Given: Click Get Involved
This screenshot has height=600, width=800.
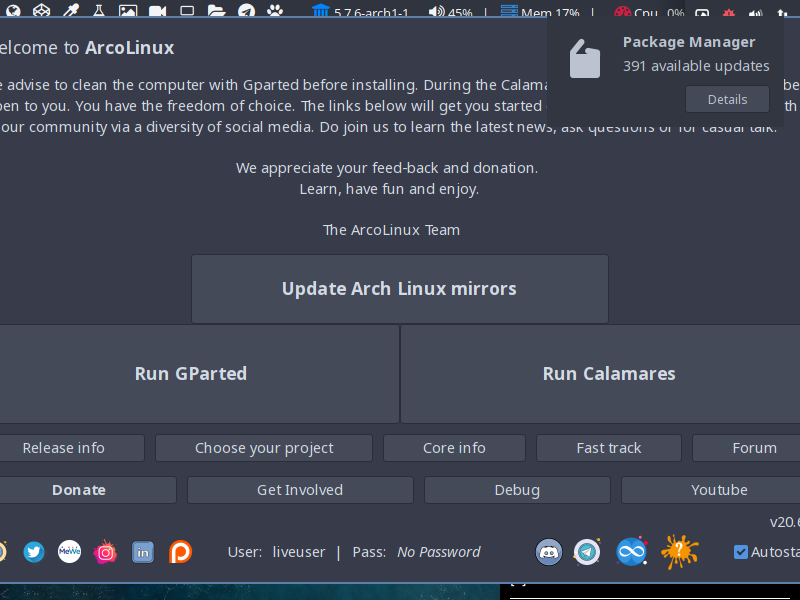Looking at the screenshot, I should point(300,490).
